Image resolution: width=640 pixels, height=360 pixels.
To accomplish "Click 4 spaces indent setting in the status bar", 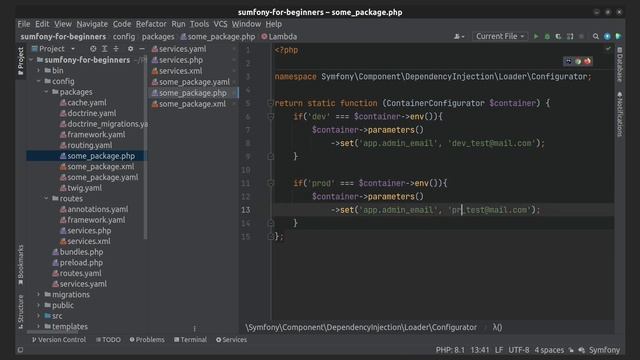I will coord(549,350).
